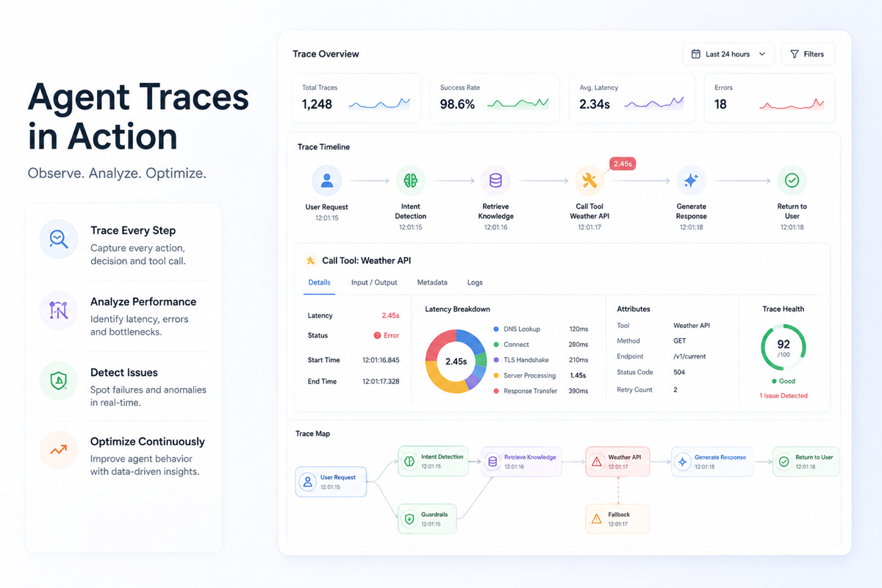Switch to the Details tab

click(319, 282)
